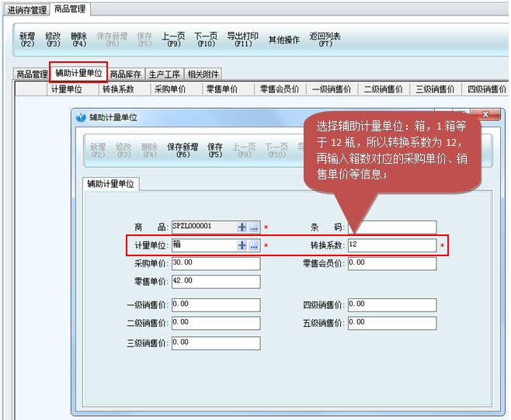Open the browse (...) button for 计量单位
Viewport: 511px width, 420px height.
coord(254,245)
